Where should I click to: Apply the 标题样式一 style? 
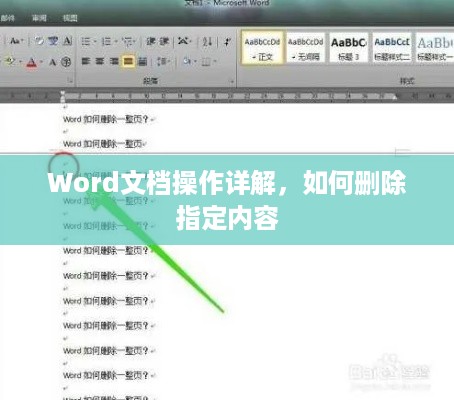pos(435,47)
